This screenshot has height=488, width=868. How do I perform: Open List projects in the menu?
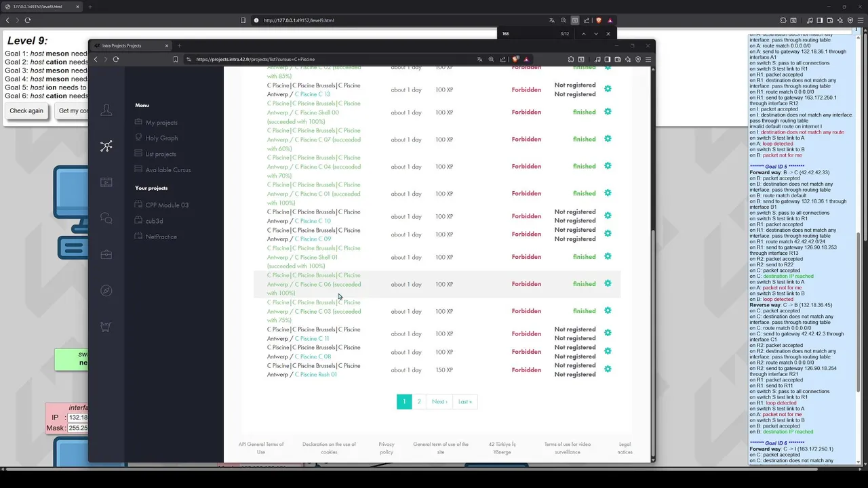161,155
